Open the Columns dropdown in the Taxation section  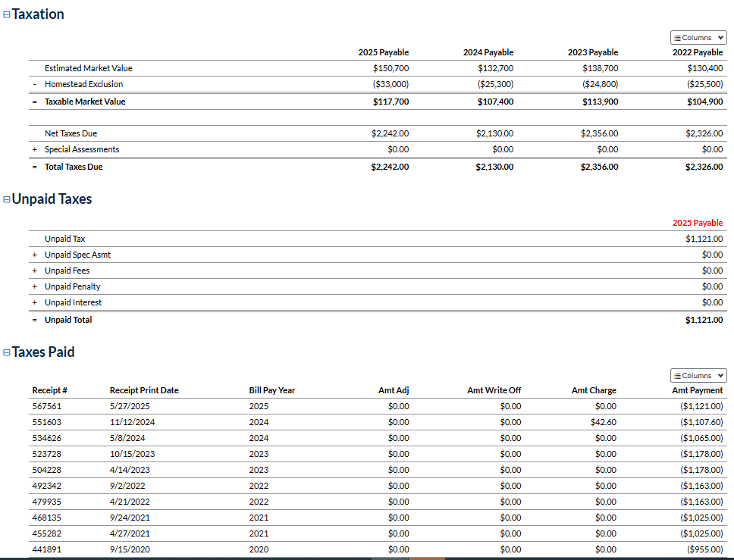[698, 38]
